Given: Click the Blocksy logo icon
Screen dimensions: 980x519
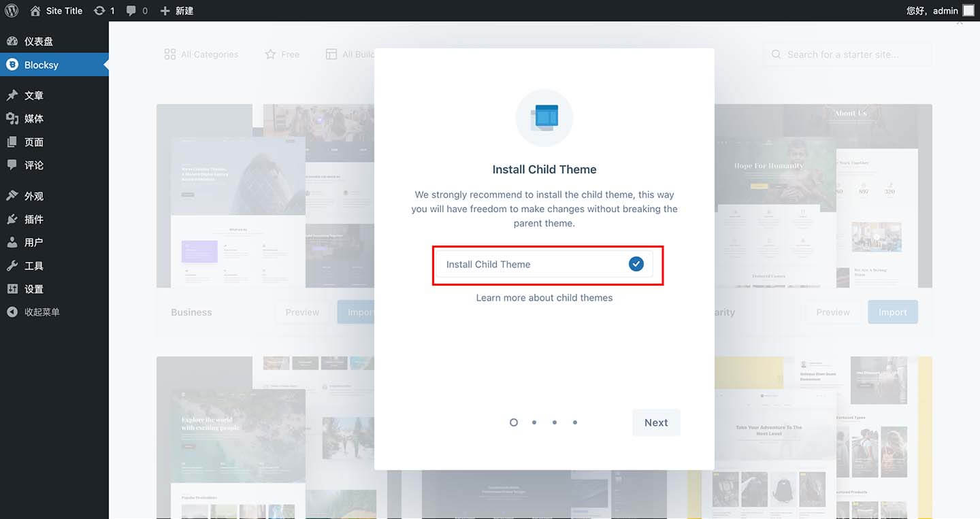Looking at the screenshot, I should coord(12,65).
